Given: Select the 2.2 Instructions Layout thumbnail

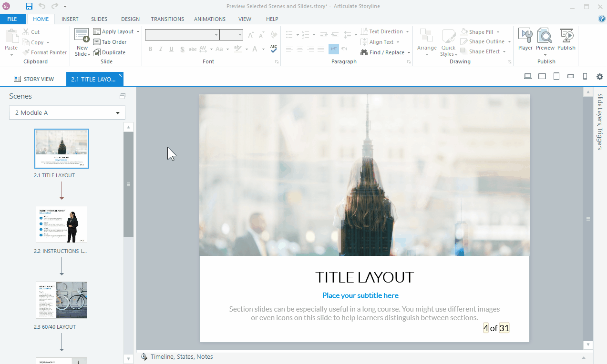Looking at the screenshot, I should (62, 224).
